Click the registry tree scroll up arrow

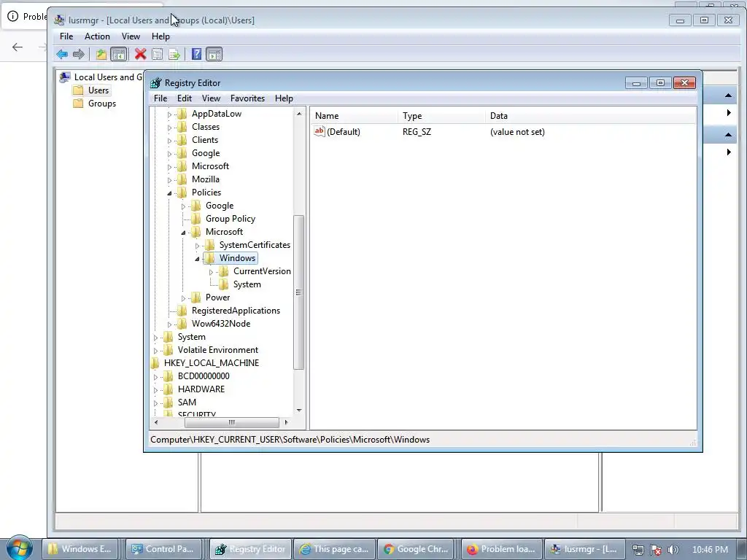coord(298,113)
